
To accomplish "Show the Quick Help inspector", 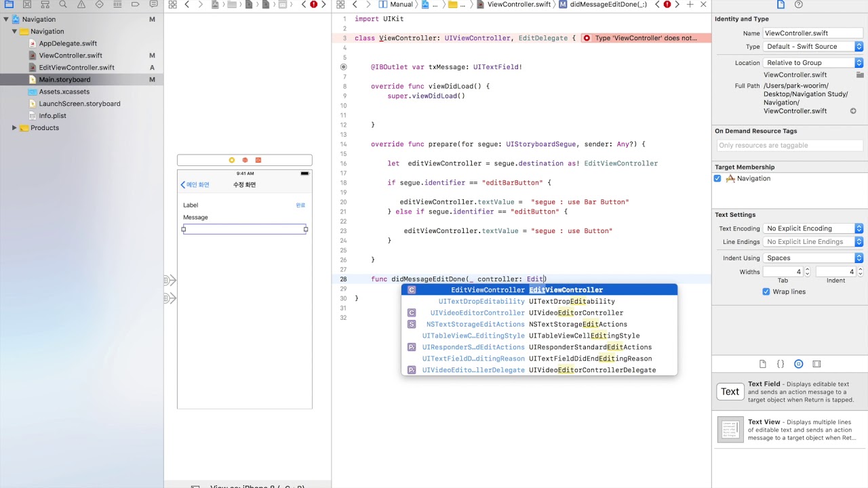I will click(799, 4).
